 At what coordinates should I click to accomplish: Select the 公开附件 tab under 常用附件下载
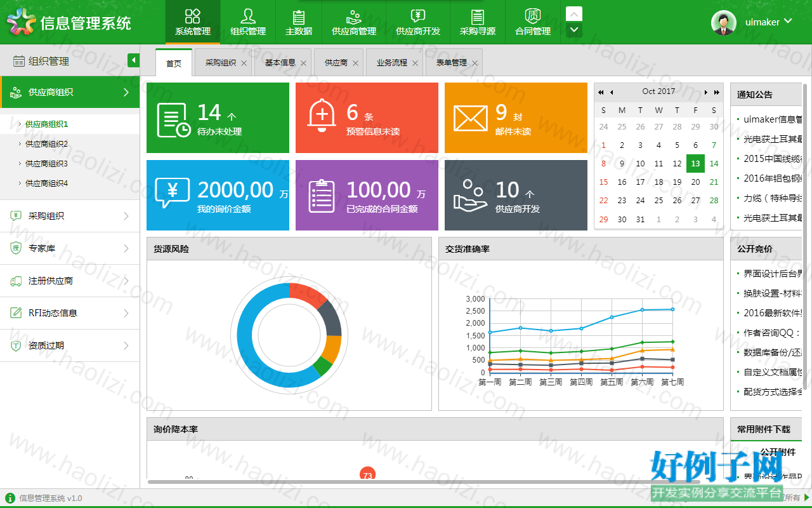pos(778,452)
